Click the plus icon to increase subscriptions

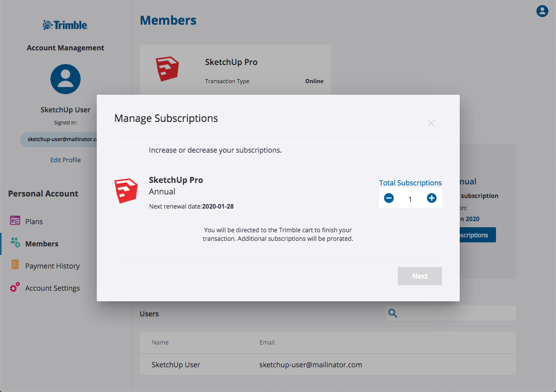click(431, 198)
